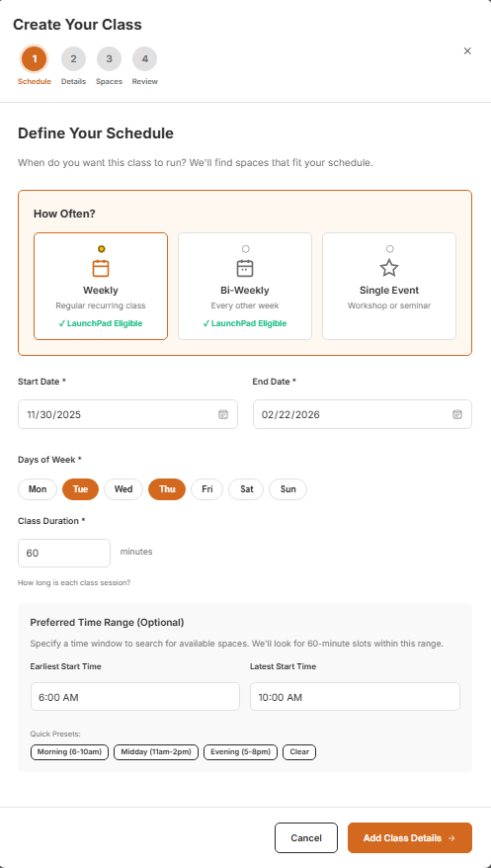Click the Start Date field
The image size is (491, 868).
(x=127, y=414)
